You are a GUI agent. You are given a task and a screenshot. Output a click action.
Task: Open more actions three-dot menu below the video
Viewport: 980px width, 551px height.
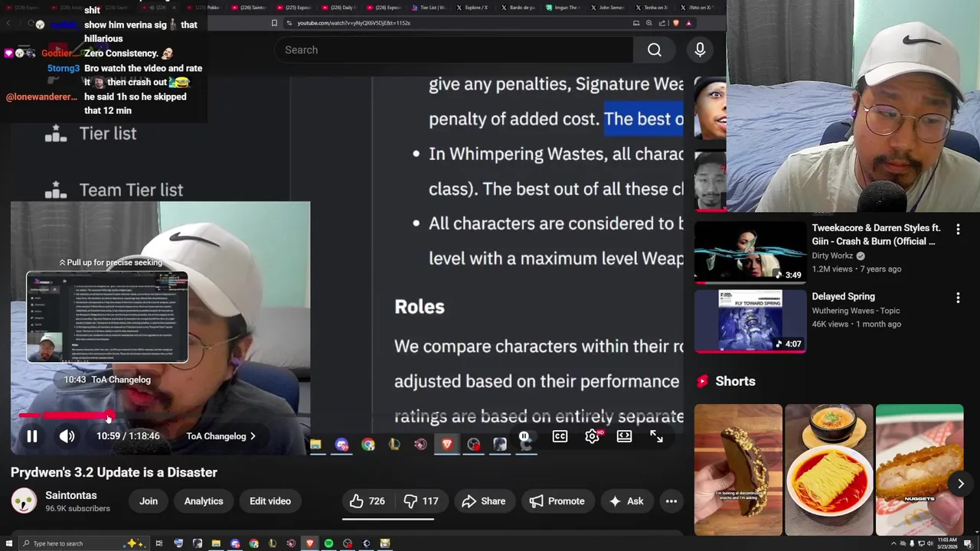(671, 501)
